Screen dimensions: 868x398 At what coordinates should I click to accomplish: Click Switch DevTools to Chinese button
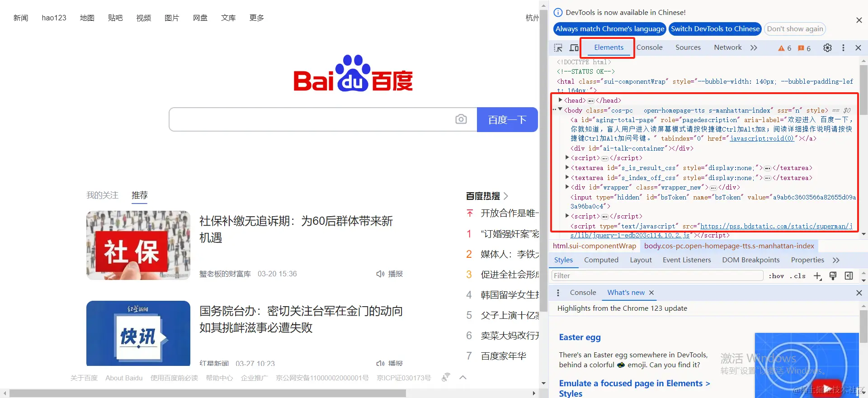pyautogui.click(x=715, y=29)
